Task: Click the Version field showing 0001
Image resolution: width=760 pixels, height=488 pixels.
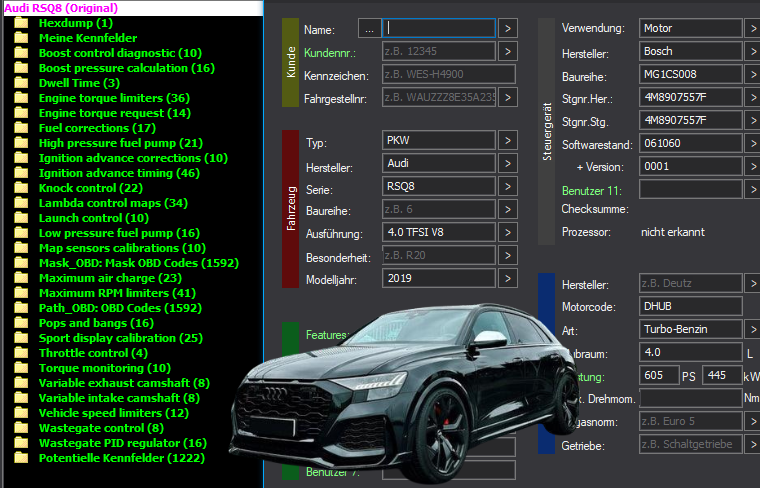Action: point(691,166)
